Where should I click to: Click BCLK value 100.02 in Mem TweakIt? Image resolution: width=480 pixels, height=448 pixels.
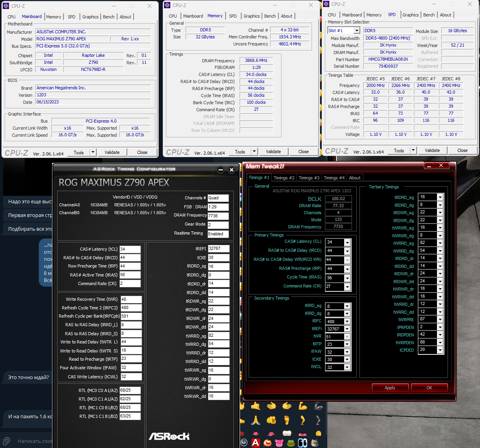[338, 199]
